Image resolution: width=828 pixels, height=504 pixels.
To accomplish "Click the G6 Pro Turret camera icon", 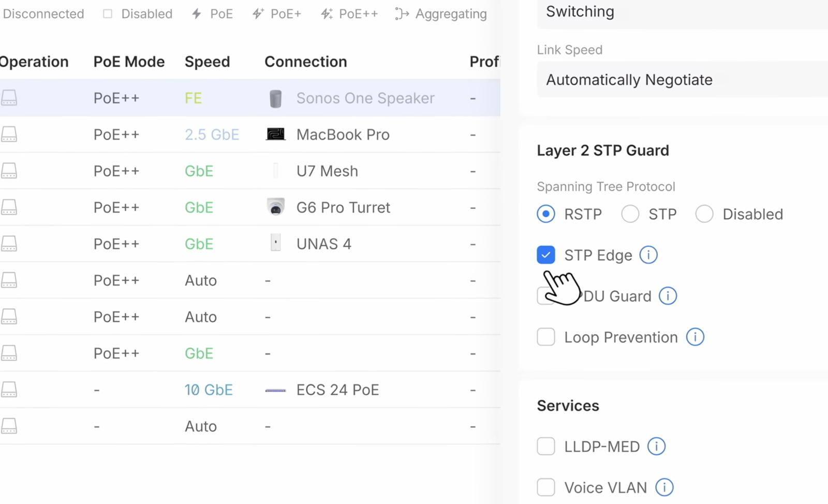I will [276, 207].
